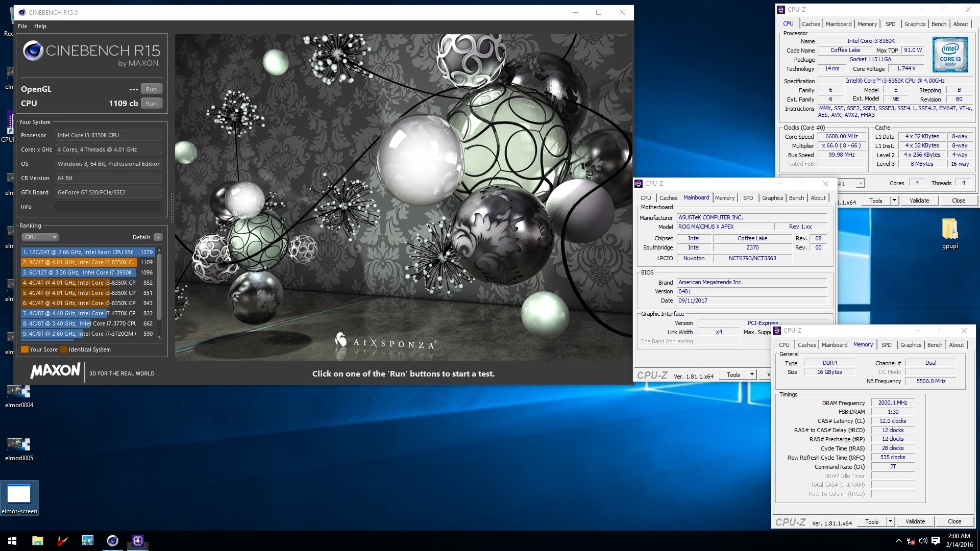980x551 pixels.
Task: Run the OpenGL benchmark
Action: coord(151,89)
